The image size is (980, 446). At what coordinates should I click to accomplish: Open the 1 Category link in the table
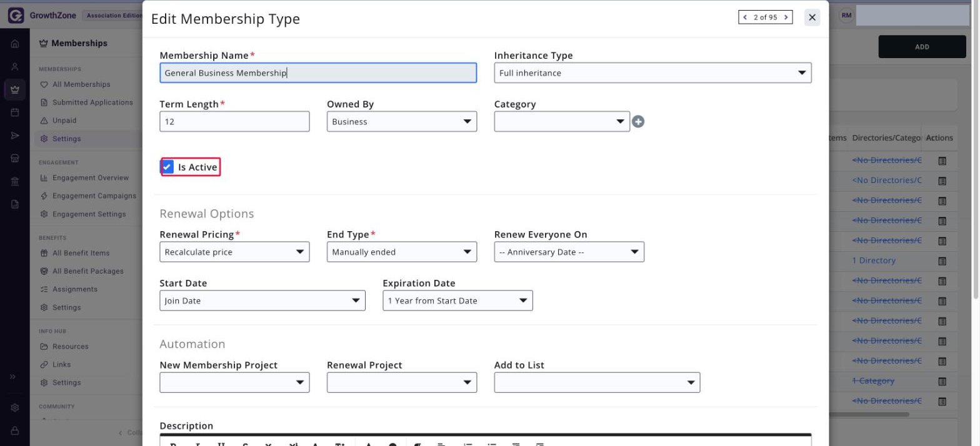(873, 380)
